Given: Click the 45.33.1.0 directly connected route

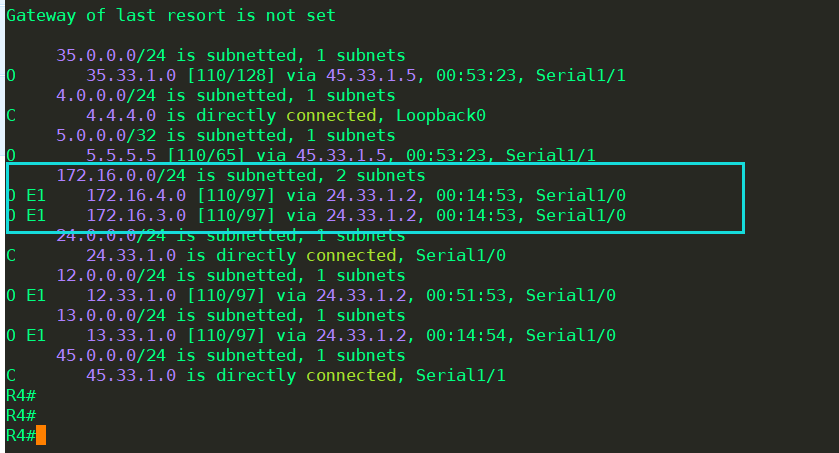Looking at the screenshot, I should click(131, 375).
